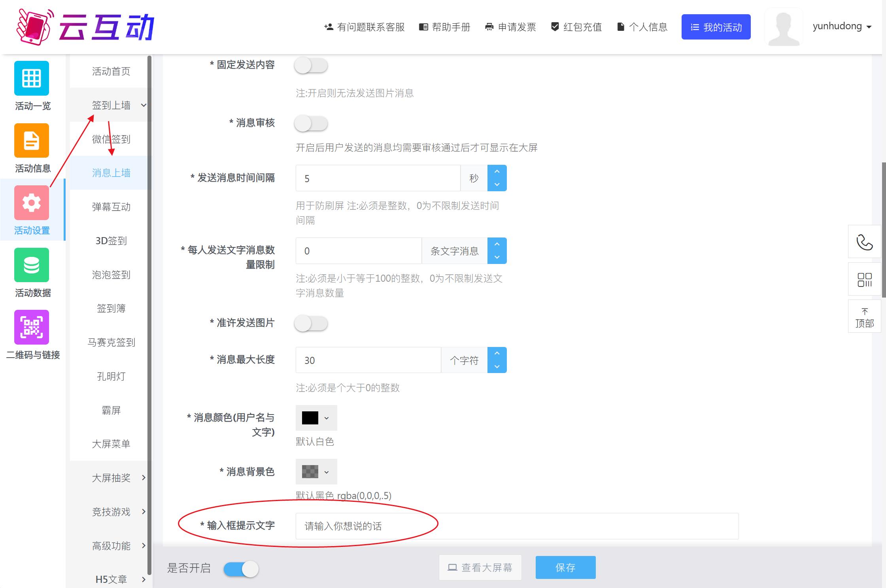This screenshot has height=588, width=886.
Task: Click the 保存 button
Action: click(x=565, y=567)
